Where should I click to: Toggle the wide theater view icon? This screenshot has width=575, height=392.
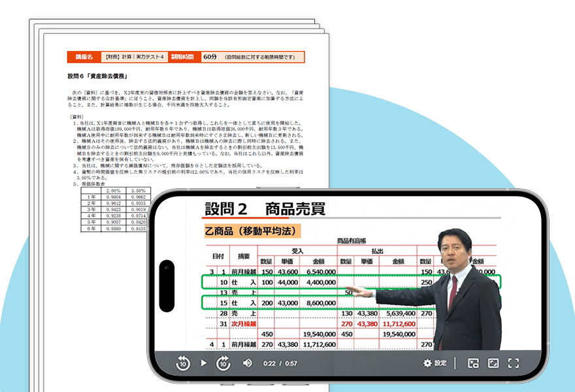tap(493, 363)
